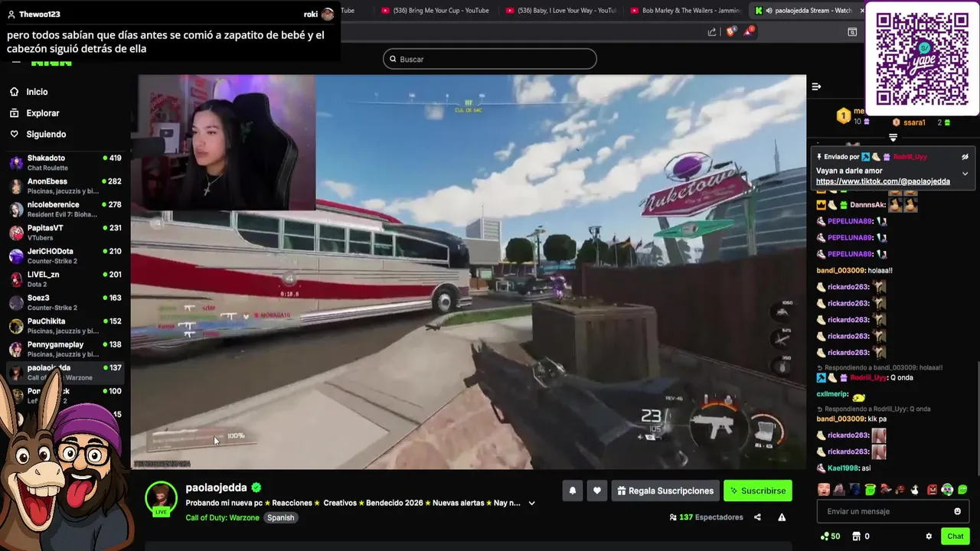Click the report warning triangle icon

click(782, 517)
